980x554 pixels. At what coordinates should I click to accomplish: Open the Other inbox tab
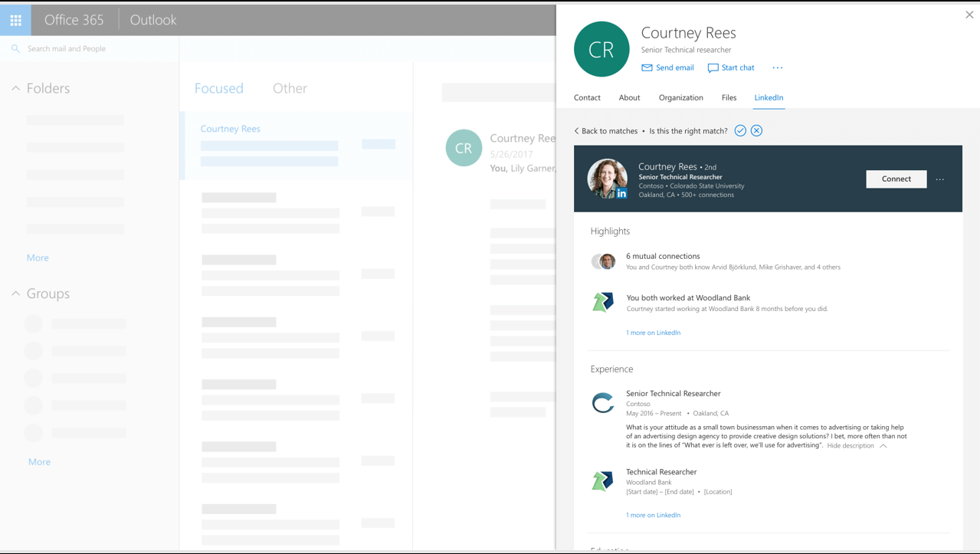[x=290, y=88]
